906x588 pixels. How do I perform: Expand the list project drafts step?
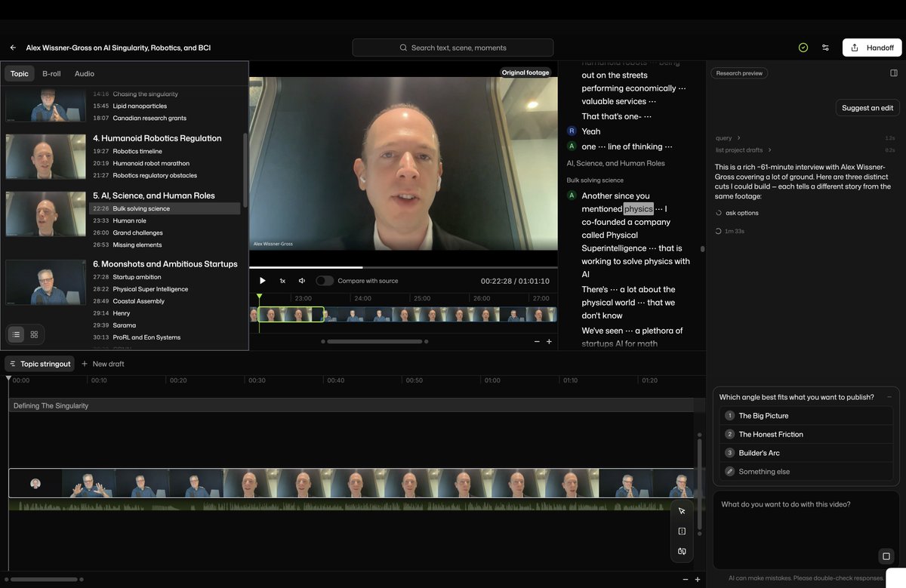(769, 150)
